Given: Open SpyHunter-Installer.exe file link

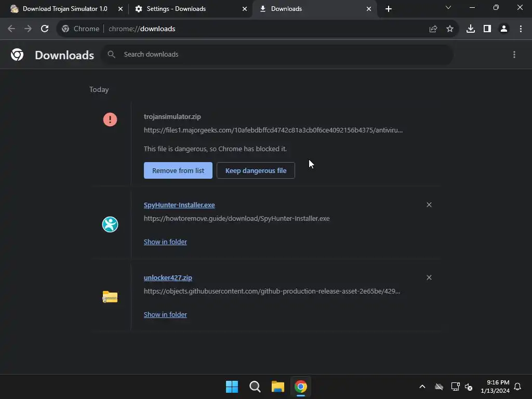Looking at the screenshot, I should tap(179, 205).
